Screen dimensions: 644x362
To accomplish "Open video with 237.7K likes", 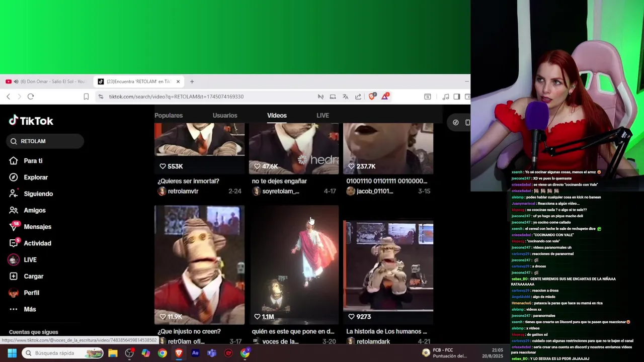I will [388, 148].
